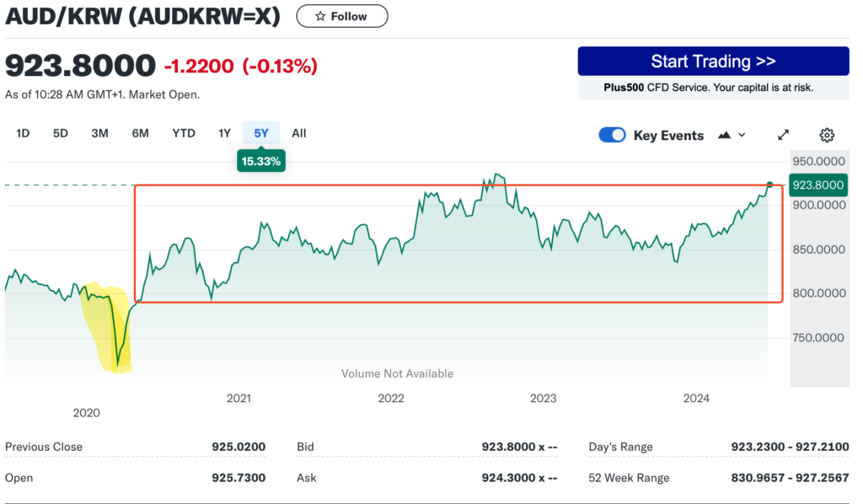863x504 pixels.
Task: Show All time chart range
Action: (299, 133)
